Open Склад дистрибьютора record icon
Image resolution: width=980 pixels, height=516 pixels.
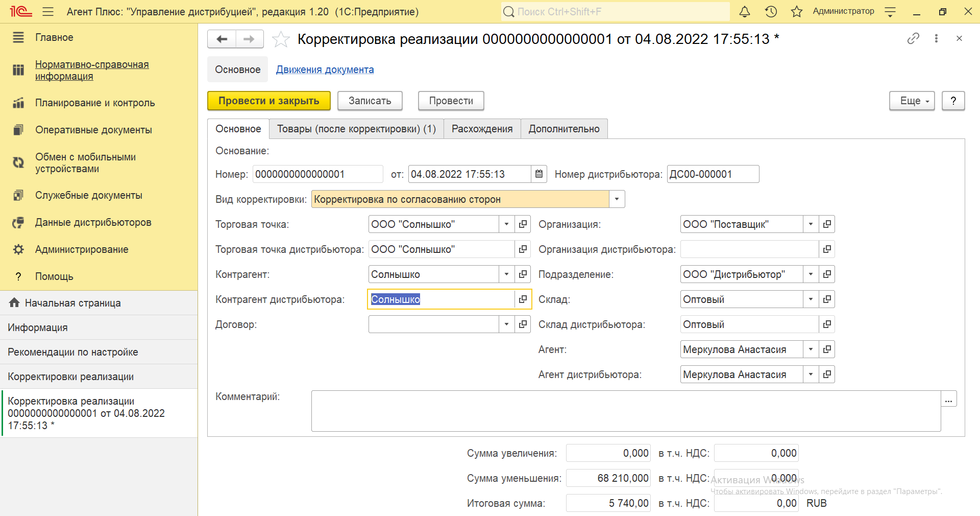pos(827,324)
